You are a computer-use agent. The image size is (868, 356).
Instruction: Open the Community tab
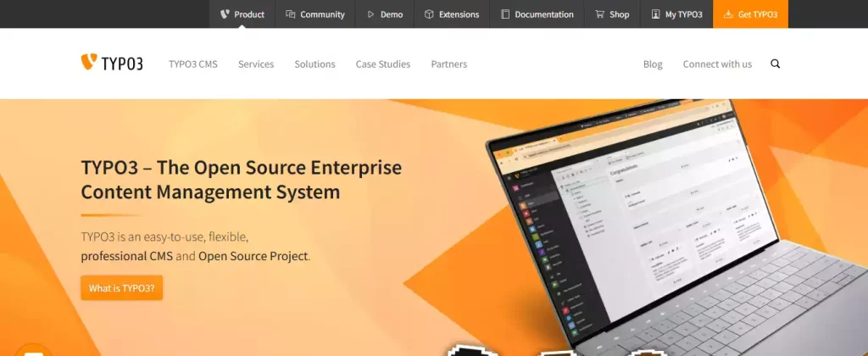pyautogui.click(x=315, y=14)
